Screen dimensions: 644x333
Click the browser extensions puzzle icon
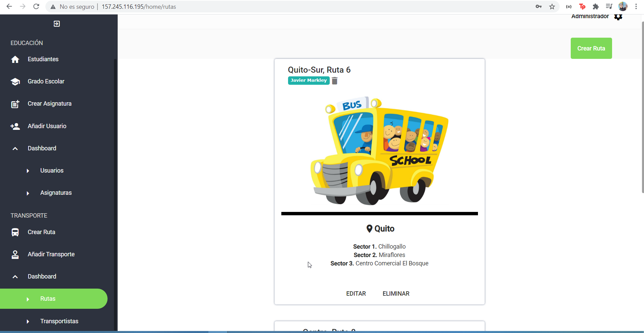[x=596, y=6]
